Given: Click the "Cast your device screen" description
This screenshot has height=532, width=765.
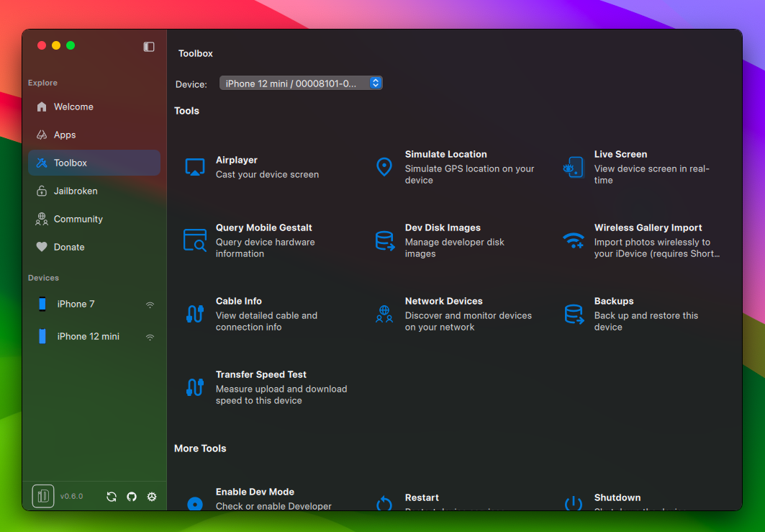Looking at the screenshot, I should 268,175.
